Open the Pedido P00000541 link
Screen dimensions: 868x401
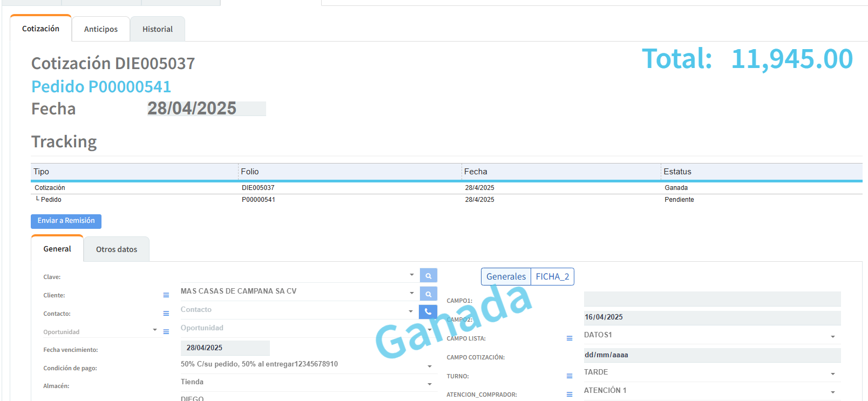click(101, 86)
